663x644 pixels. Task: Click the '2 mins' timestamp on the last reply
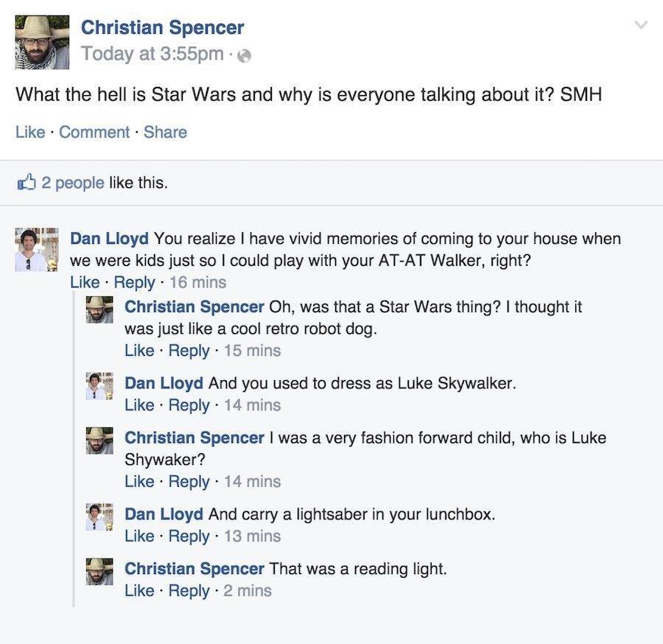pyautogui.click(x=248, y=591)
